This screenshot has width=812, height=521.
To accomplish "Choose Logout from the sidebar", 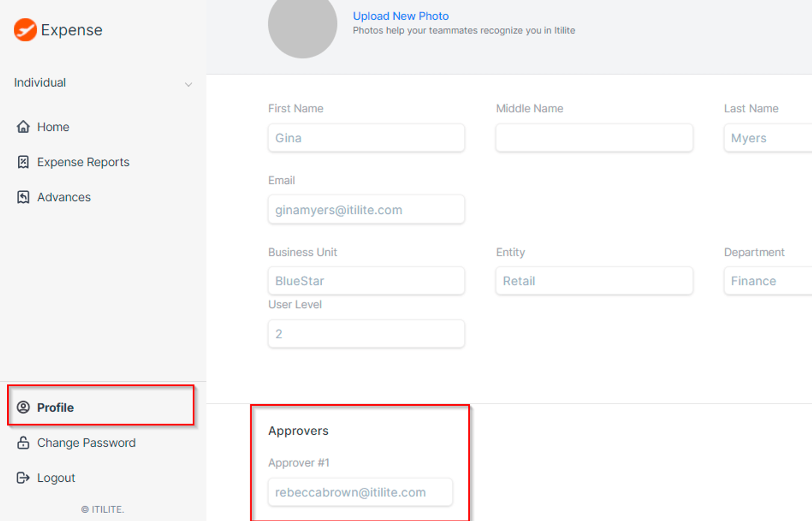I will coord(56,477).
